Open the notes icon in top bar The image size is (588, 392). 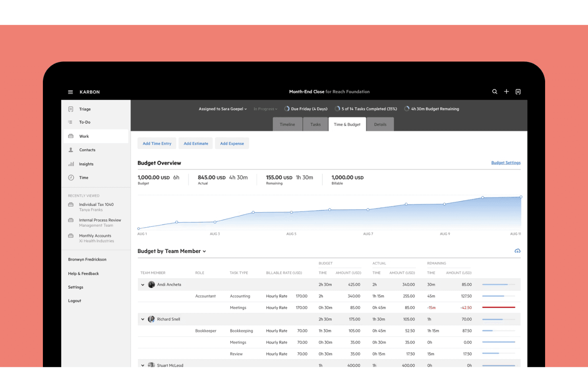point(518,92)
